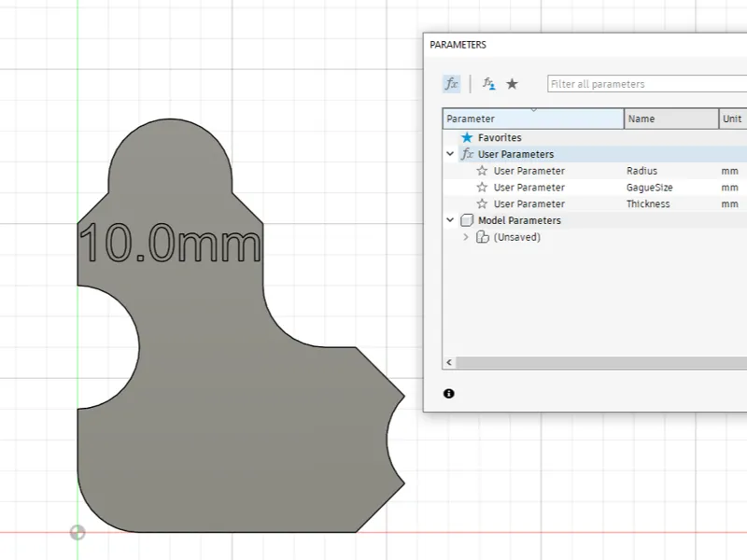747x560 pixels.
Task: Click the blue star Favorites icon
Action: pyautogui.click(x=467, y=137)
